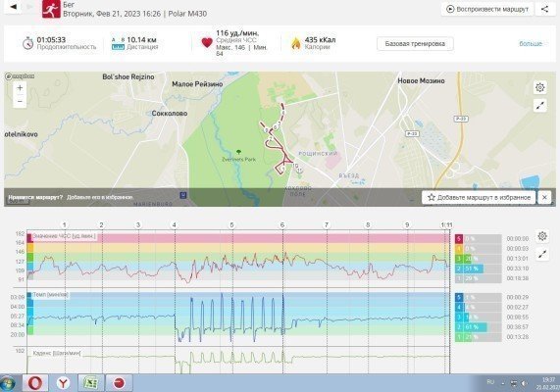Expand the map to fullscreen
The height and width of the screenshot is (392, 560).
click(540, 105)
